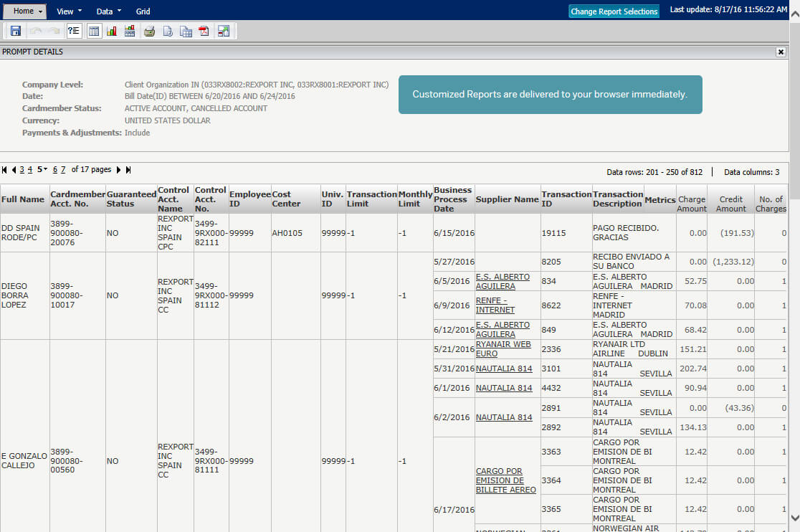Open the page 5 dropdown selector
Image resolution: width=800 pixels, height=532 pixels.
[43, 169]
